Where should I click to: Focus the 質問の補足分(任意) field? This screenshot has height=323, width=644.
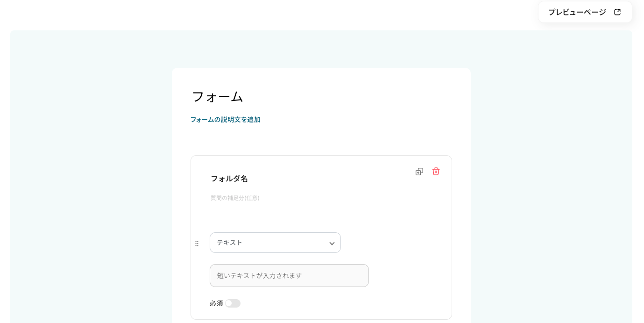pyautogui.click(x=235, y=198)
